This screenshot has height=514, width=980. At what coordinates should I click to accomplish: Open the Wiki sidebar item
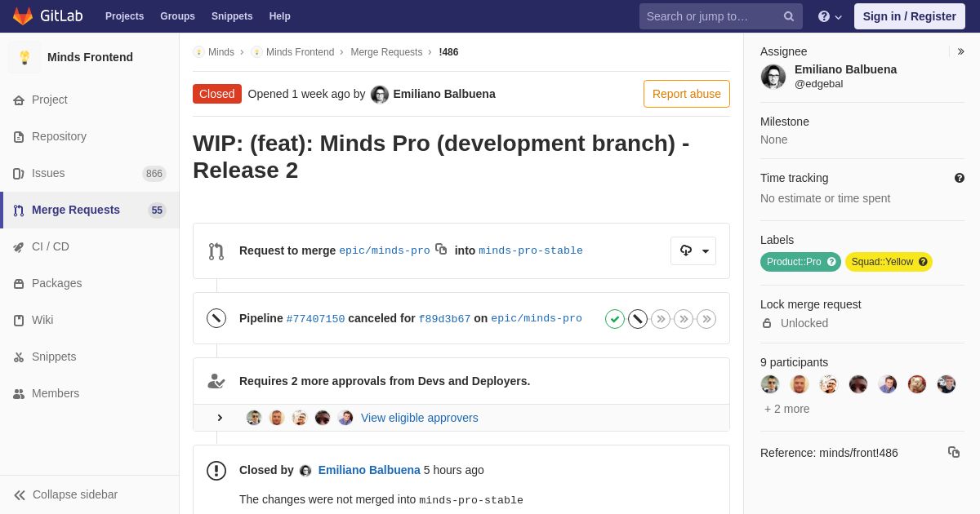(90, 320)
